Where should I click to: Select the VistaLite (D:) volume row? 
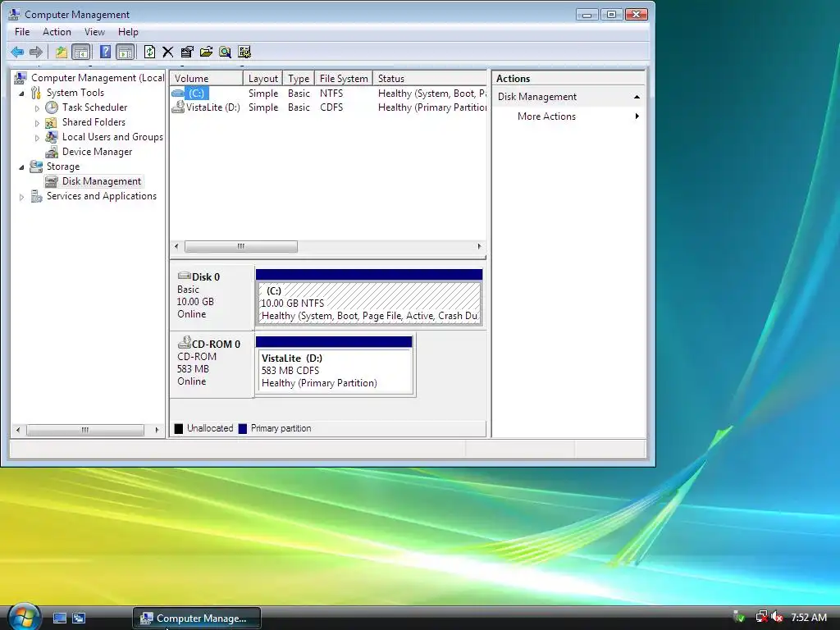point(328,107)
